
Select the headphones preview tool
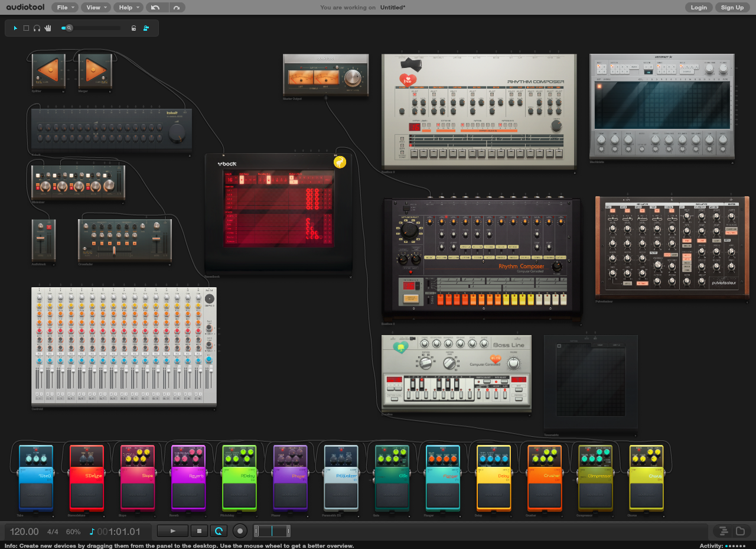tap(37, 28)
